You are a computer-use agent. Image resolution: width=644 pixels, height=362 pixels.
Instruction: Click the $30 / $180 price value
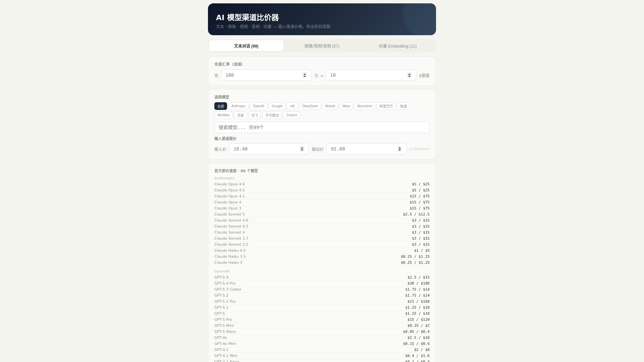[x=419, y=284]
